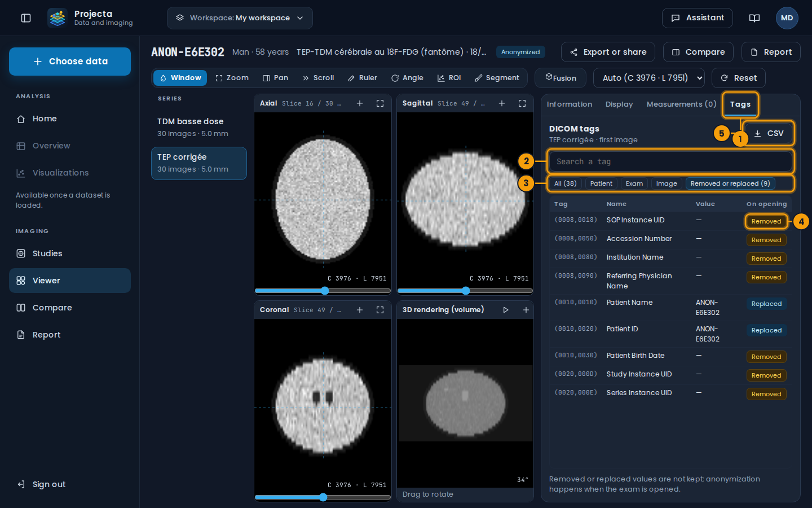The image size is (812, 508).
Task: Download DICOM tags as CSV
Action: (x=769, y=133)
